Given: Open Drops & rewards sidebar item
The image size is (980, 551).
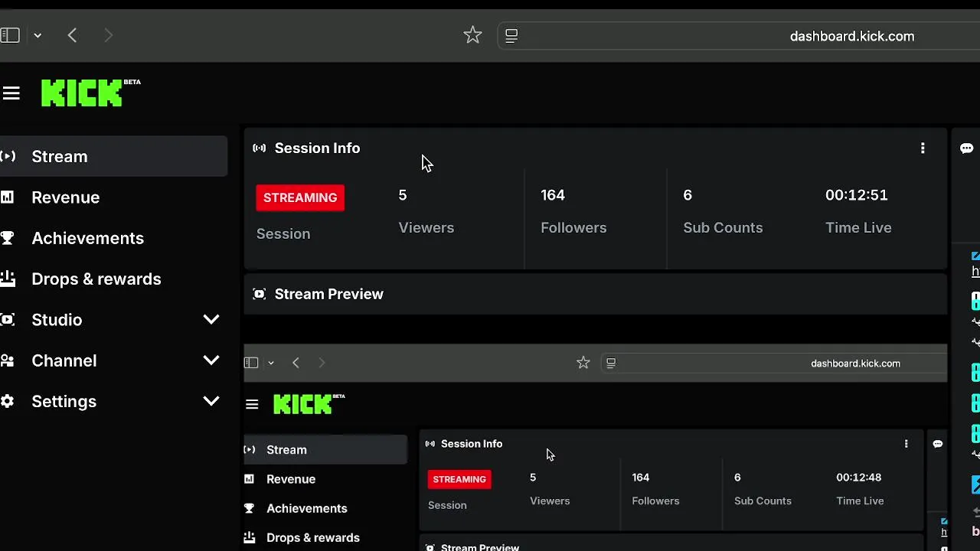Looking at the screenshot, I should [x=96, y=279].
